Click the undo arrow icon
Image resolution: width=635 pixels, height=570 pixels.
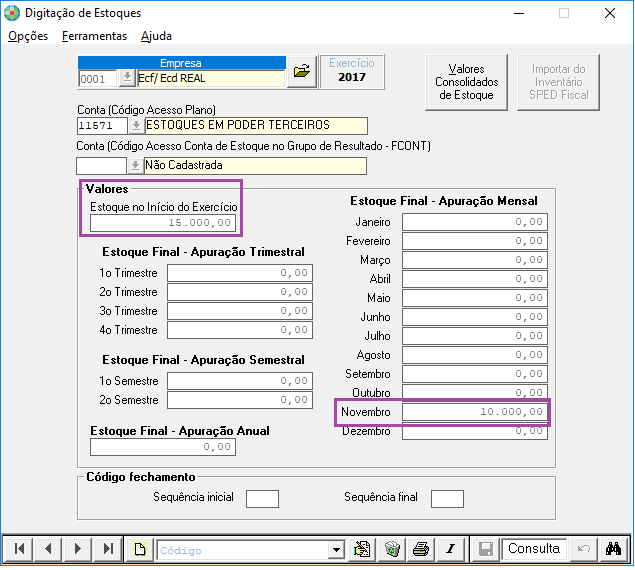pyautogui.click(x=584, y=549)
